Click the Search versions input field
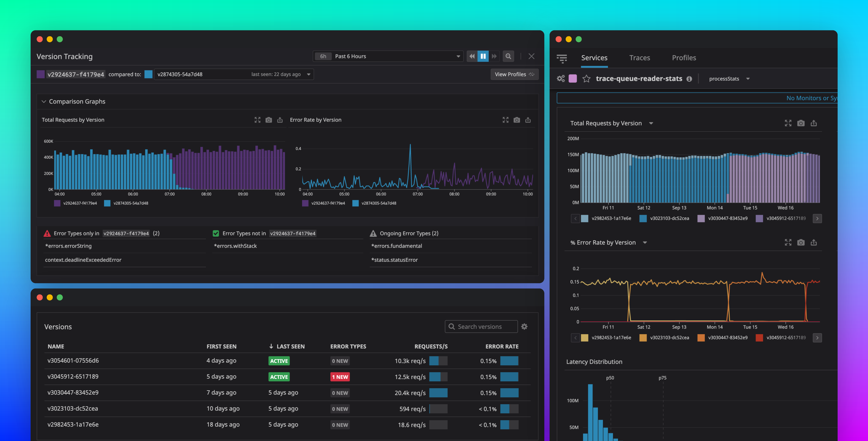Viewport: 868px width, 441px height. [481, 326]
